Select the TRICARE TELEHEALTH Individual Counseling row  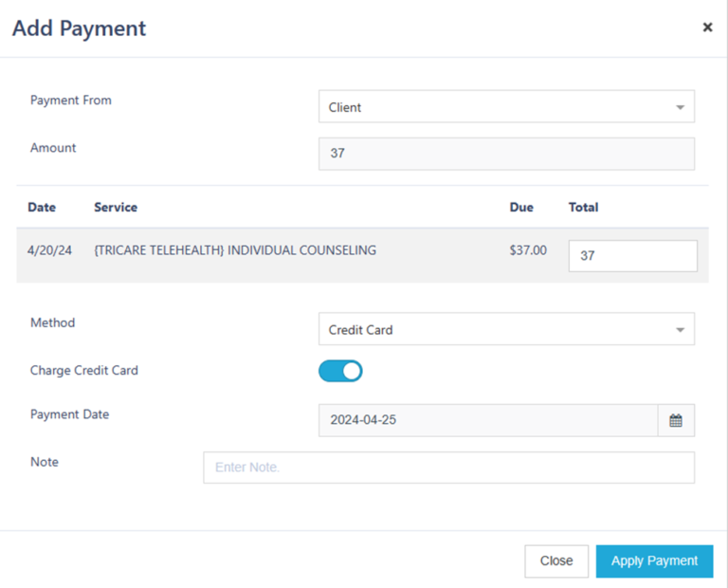[x=235, y=251]
